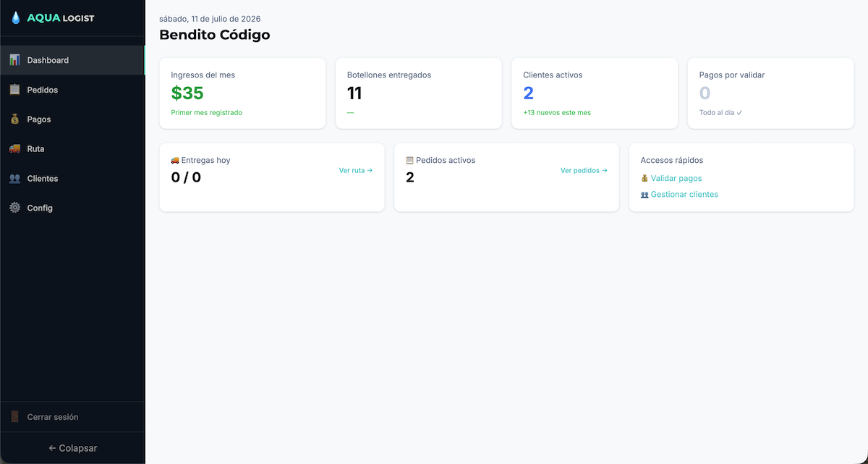This screenshot has height=464, width=868.
Task: Click the Ruta truck icon in sidebar
Action: coord(14,149)
